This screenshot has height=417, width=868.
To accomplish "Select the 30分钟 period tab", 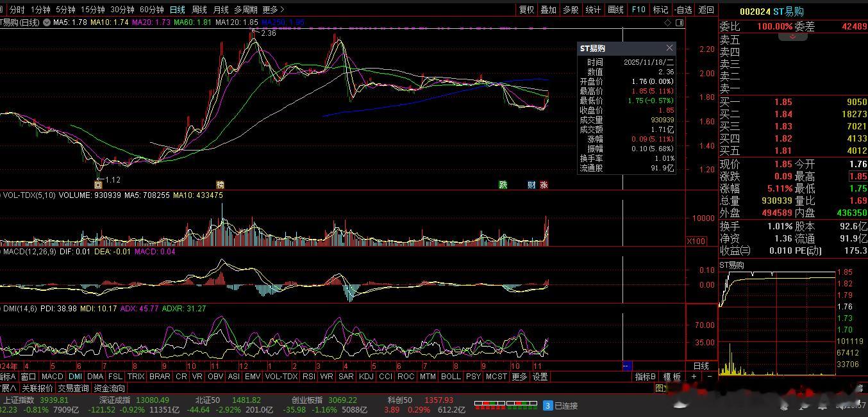I will pyautogui.click(x=122, y=10).
